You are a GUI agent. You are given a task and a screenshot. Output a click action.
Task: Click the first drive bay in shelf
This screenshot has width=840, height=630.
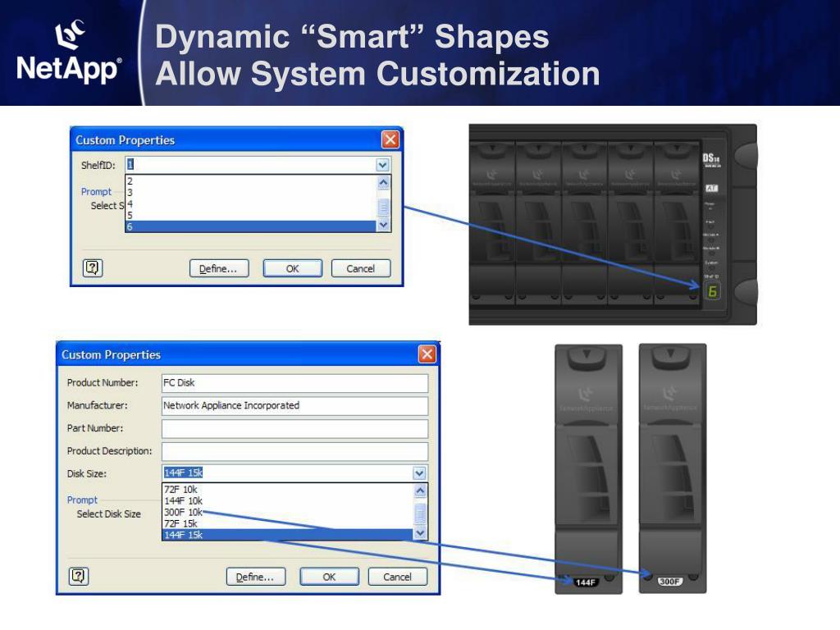[492, 223]
